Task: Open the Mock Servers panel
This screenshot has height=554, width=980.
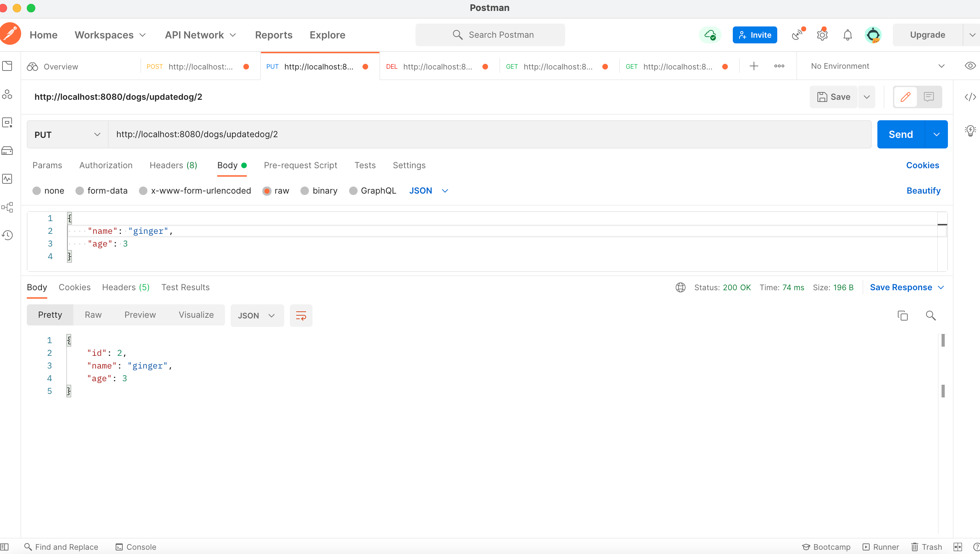Action: [x=7, y=150]
